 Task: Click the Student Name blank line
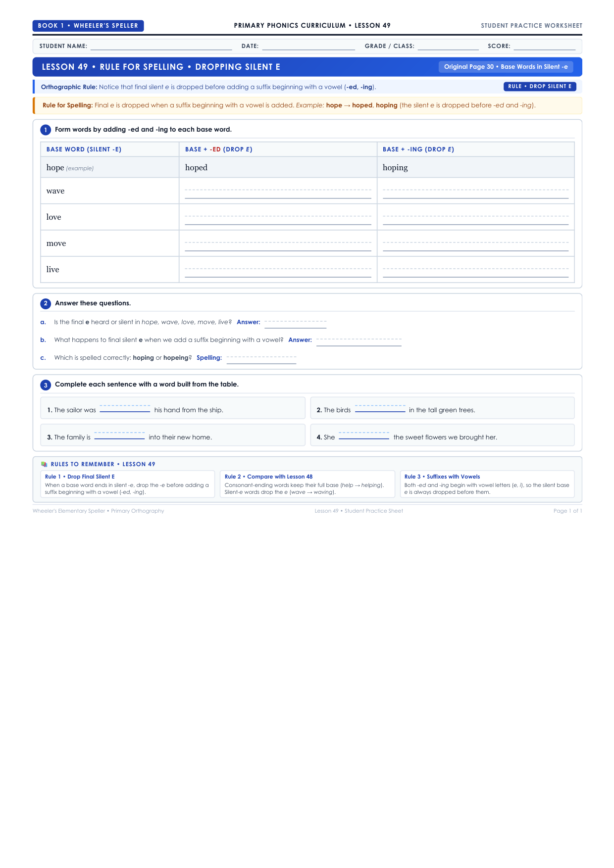161,46
